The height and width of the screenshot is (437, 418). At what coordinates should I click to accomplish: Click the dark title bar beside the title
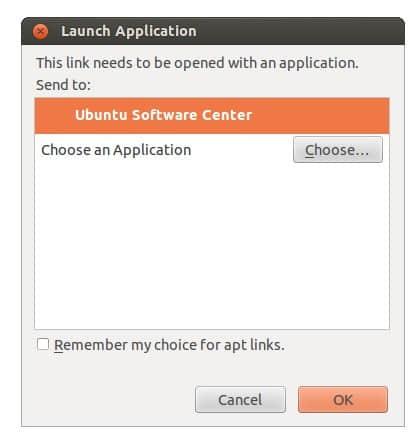300,31
